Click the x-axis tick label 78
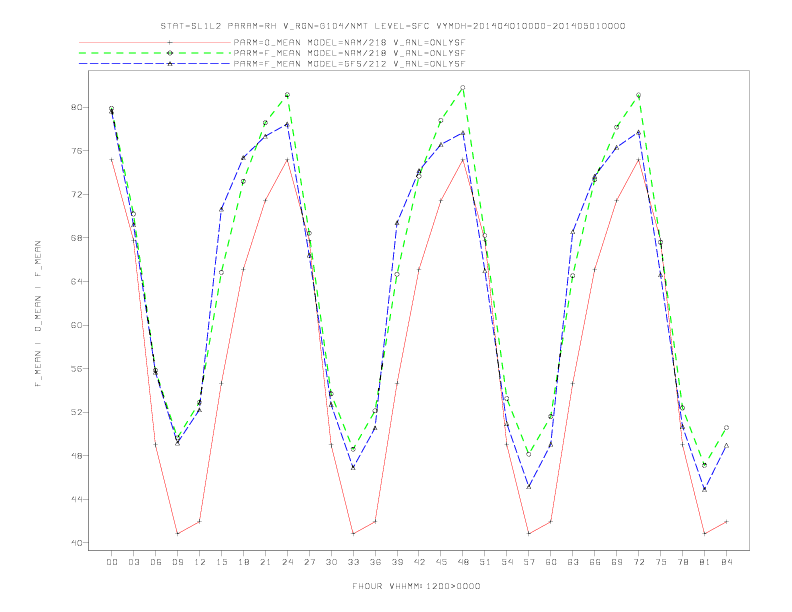Screen dimensions: 792x612 point(682,562)
